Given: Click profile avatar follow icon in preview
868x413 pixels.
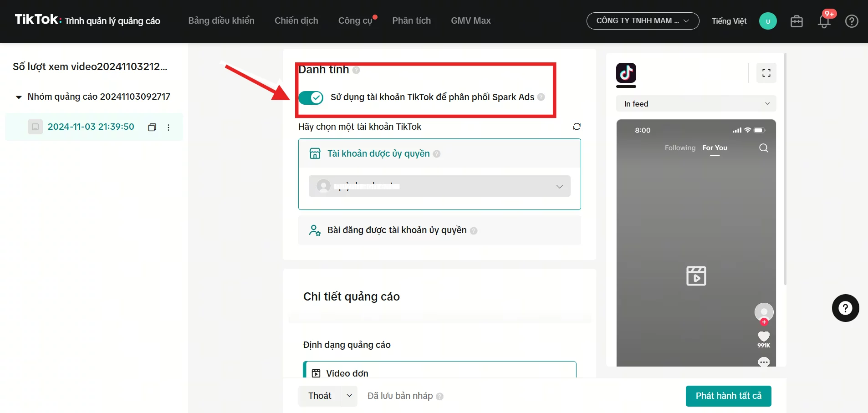Looking at the screenshot, I should [764, 313].
